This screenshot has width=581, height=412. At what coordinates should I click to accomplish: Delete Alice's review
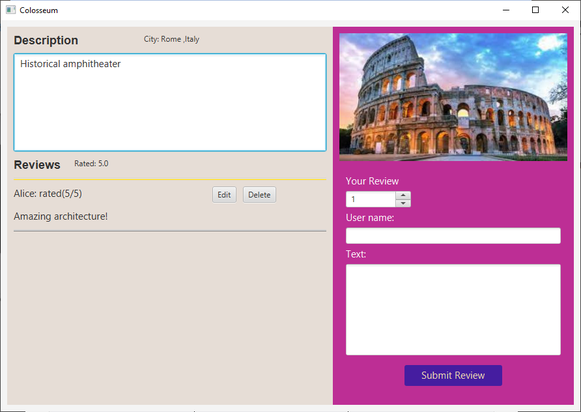(259, 195)
